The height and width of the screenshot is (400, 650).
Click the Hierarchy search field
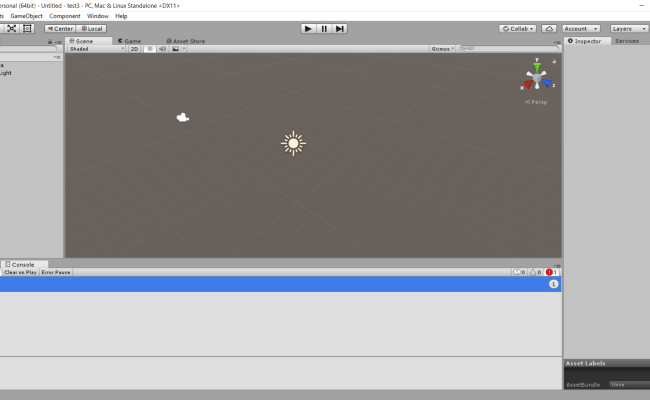(28, 49)
